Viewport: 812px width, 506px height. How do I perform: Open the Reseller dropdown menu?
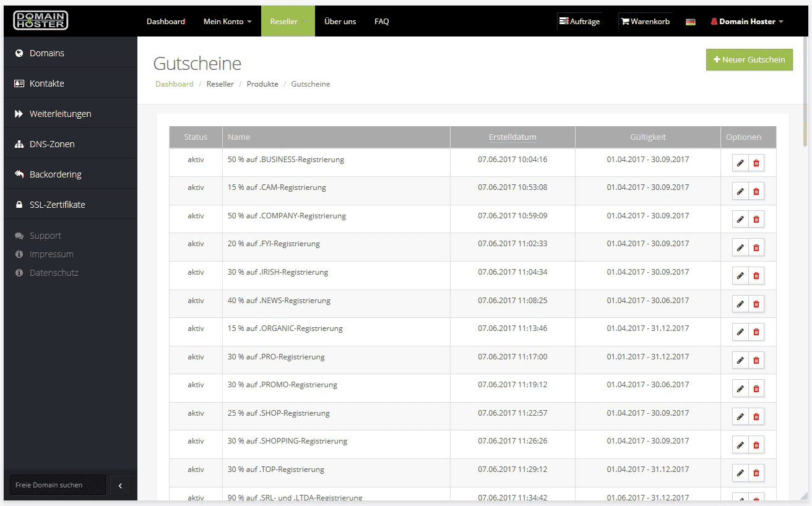pyautogui.click(x=288, y=21)
